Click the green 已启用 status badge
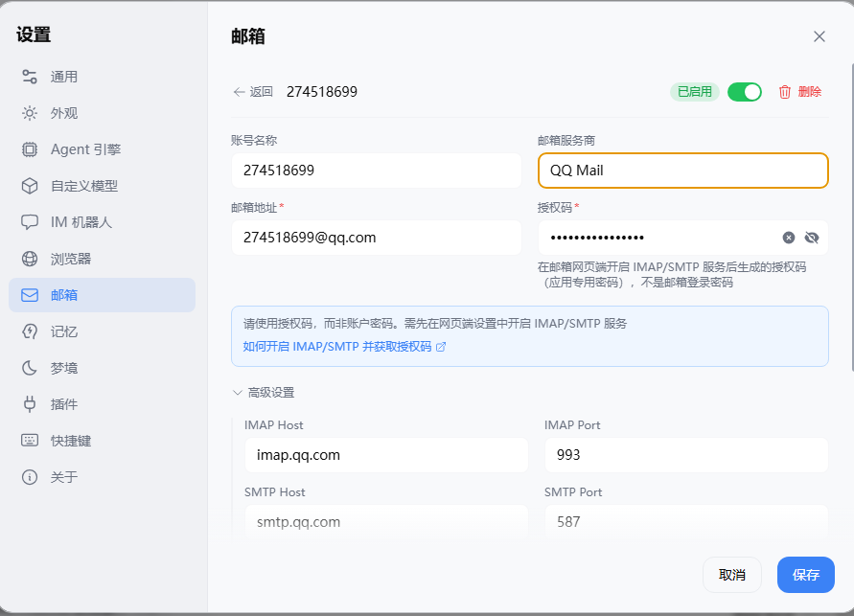The width and height of the screenshot is (854, 616). (695, 92)
